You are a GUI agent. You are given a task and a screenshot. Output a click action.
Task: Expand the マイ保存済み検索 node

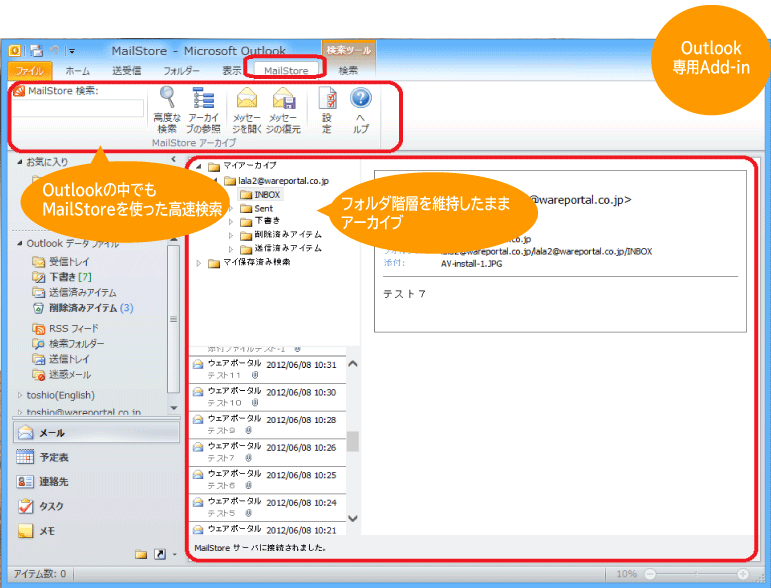coord(199,263)
